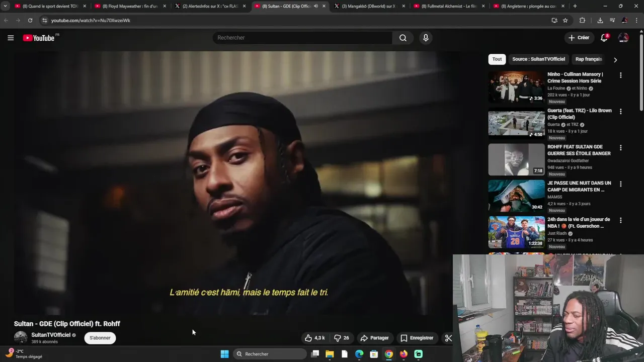Open options for camp de migrants video
The height and width of the screenshot is (362, 644).
point(620,184)
